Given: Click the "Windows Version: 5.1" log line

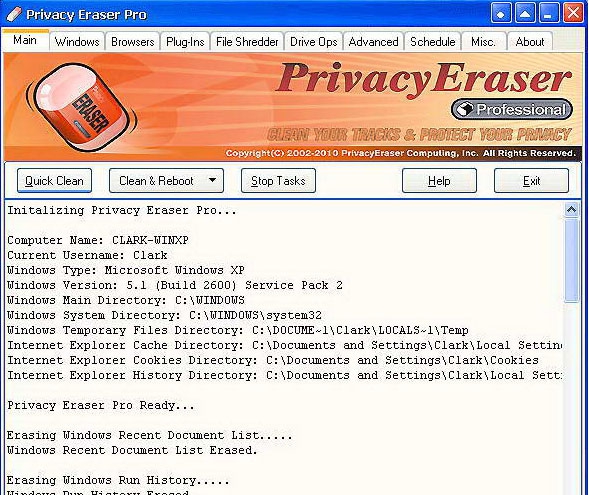Looking at the screenshot, I should 175,285.
